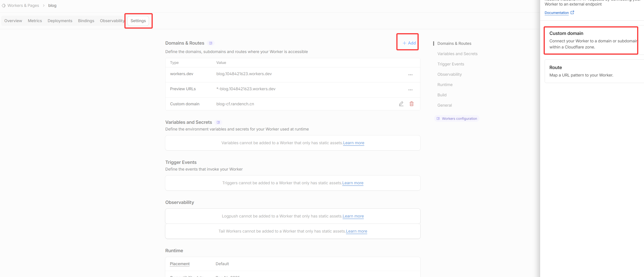The height and width of the screenshot is (277, 644).
Task: Open the Deployments tab
Action: (x=60, y=21)
